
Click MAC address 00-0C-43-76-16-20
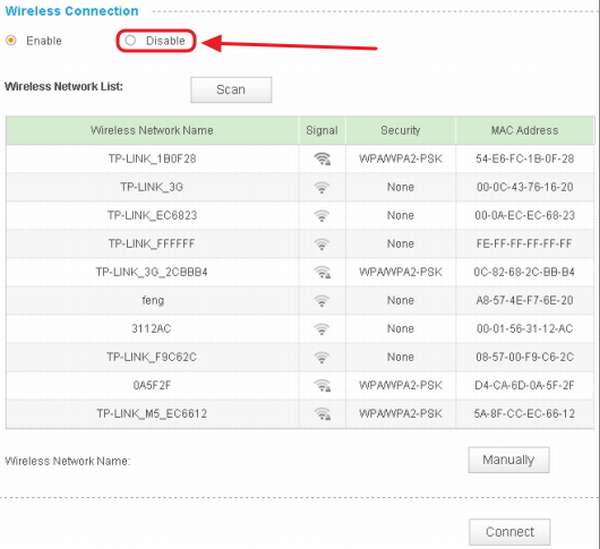pos(525,187)
